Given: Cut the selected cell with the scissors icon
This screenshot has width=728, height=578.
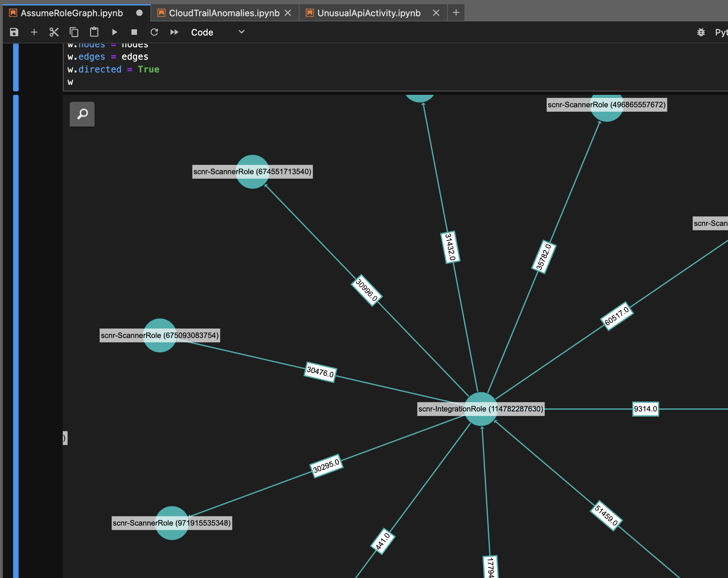Looking at the screenshot, I should click(x=54, y=32).
